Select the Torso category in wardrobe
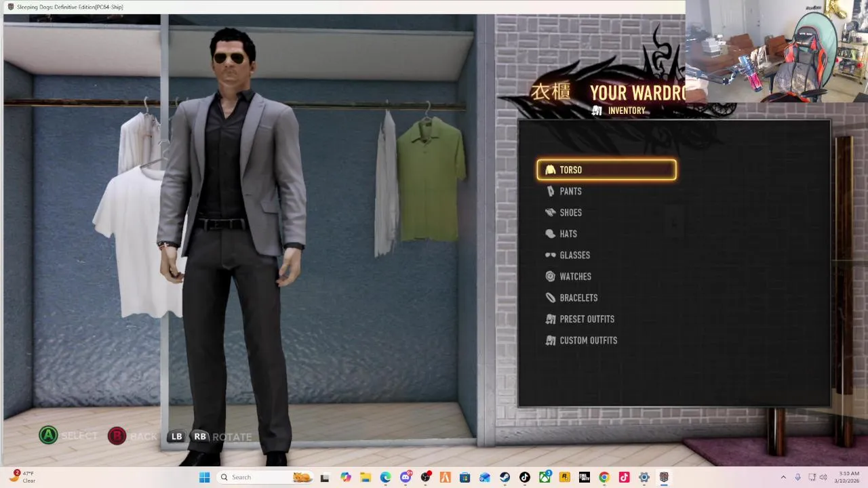Image resolution: width=868 pixels, height=488 pixels. (606, 170)
